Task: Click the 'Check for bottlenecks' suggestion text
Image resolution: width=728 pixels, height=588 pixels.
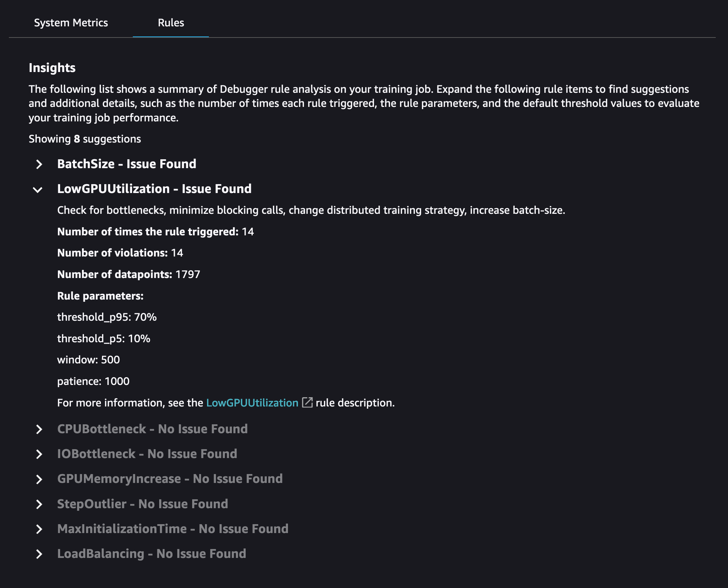Action: (x=311, y=210)
